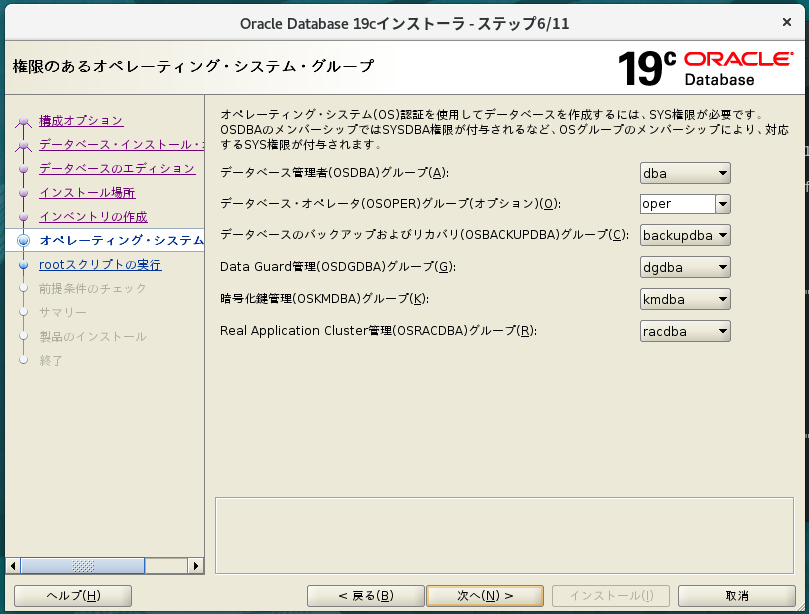
Task: Click the インベントリの作成 step bullet icon
Action: pyautogui.click(x=23, y=217)
